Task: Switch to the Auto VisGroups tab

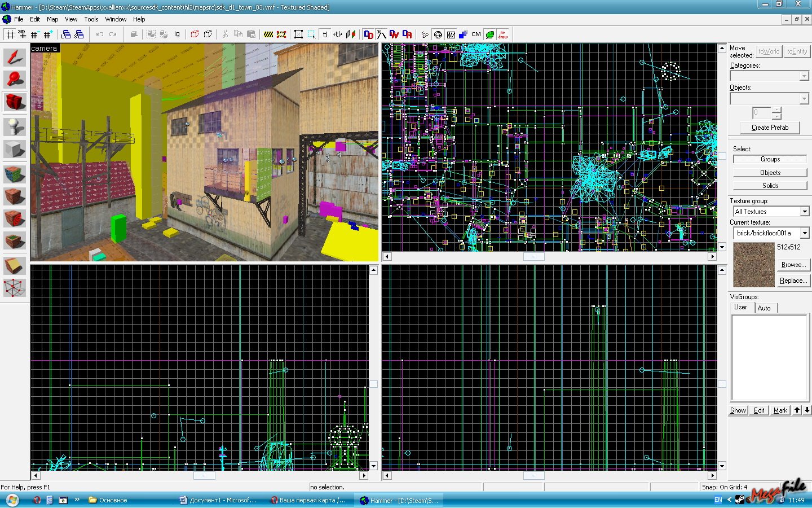Action: [765, 308]
